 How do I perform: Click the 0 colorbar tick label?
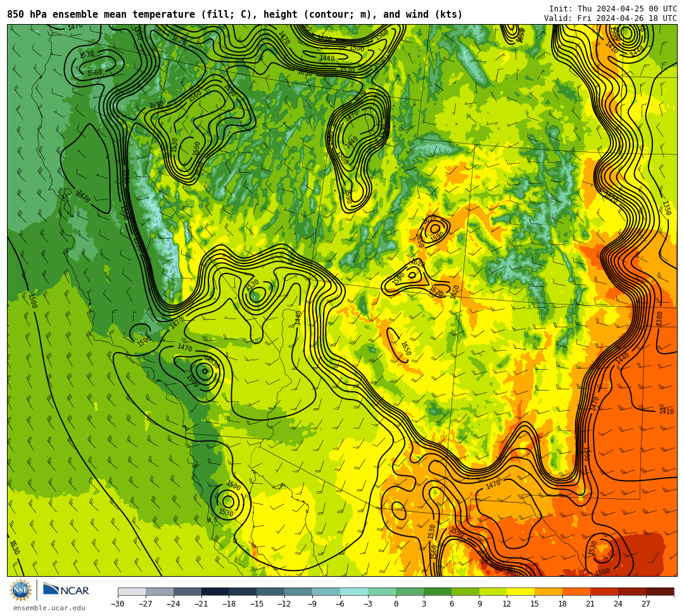point(396,604)
